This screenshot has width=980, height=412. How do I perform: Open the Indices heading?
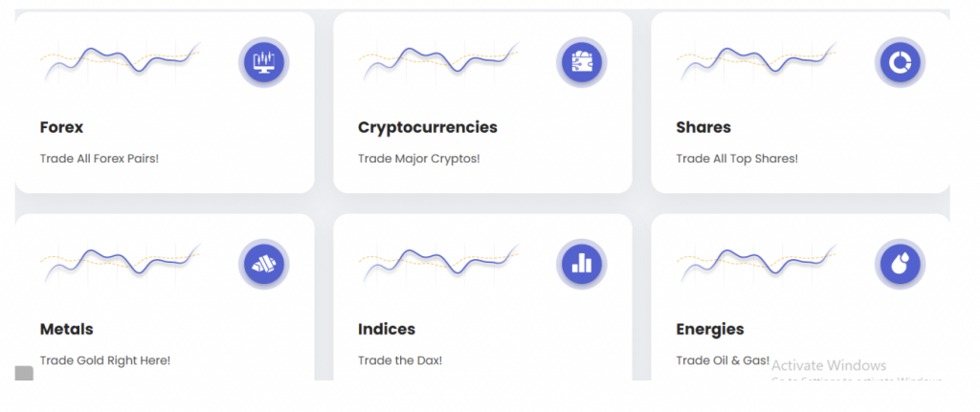387,329
